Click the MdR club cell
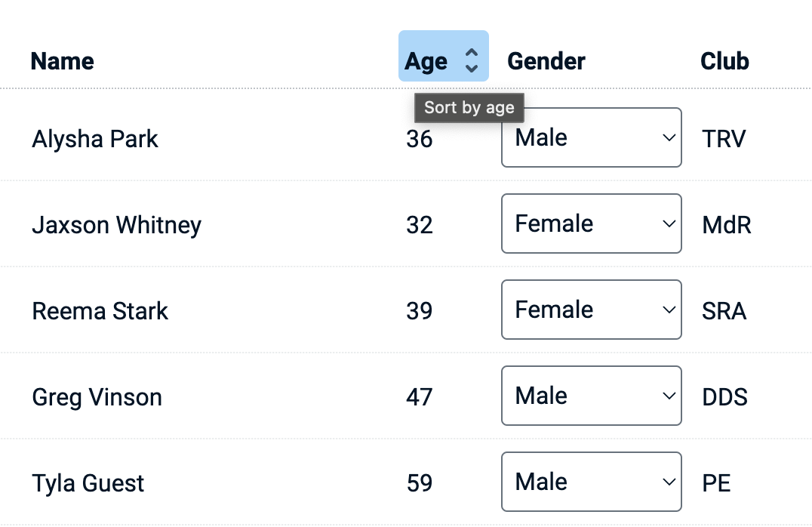 (726, 225)
